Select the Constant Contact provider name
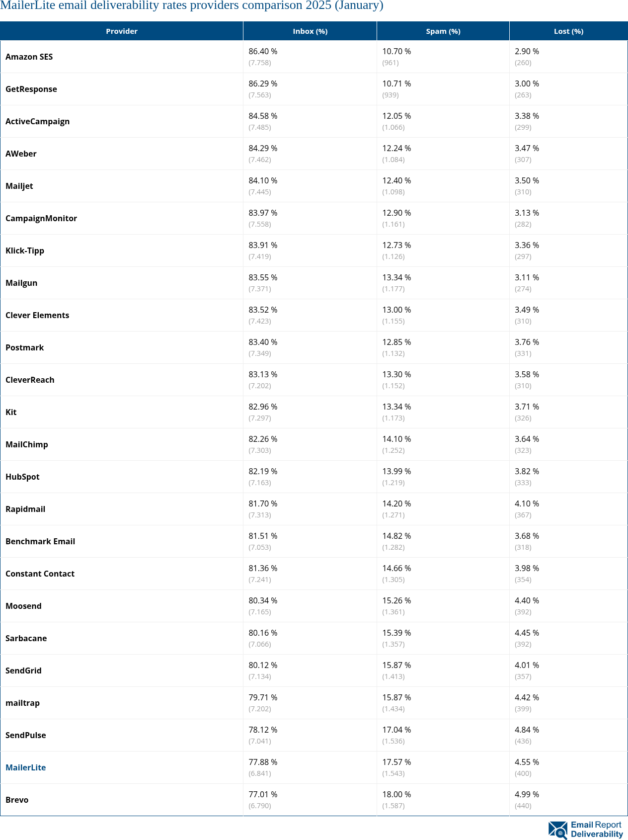The width and height of the screenshot is (628, 840). coord(40,574)
